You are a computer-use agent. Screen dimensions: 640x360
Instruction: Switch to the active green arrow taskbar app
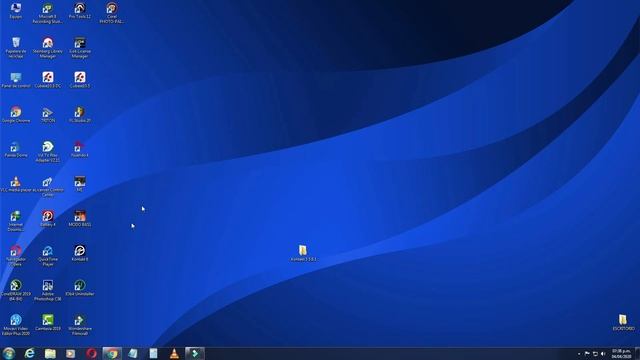point(195,353)
